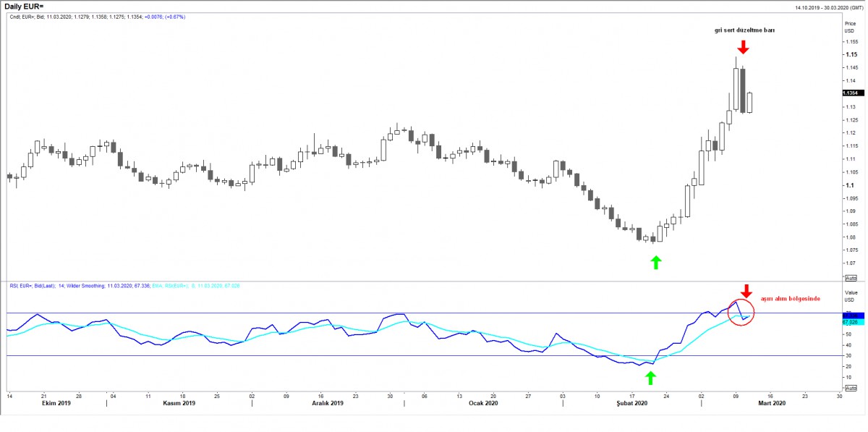Click the green arrow in the RSI panel
Image resolution: width=868 pixels, height=432 pixels.
click(x=650, y=377)
